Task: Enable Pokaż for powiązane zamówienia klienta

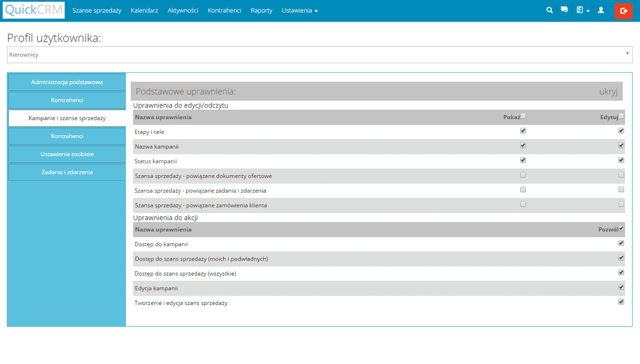Action: (x=523, y=205)
